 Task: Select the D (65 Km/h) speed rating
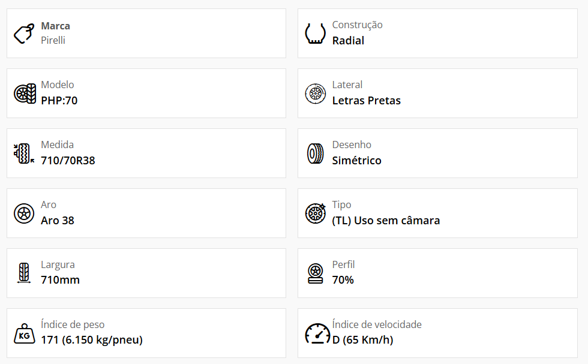coord(362,339)
